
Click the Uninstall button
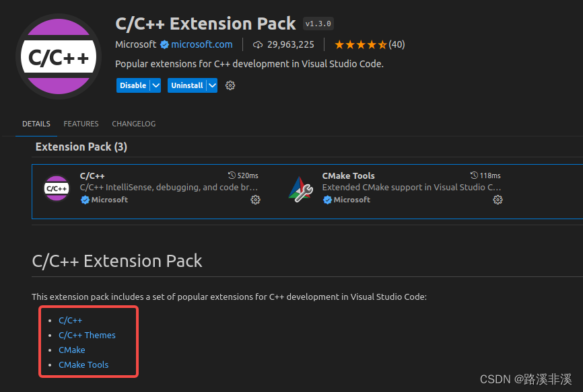187,85
